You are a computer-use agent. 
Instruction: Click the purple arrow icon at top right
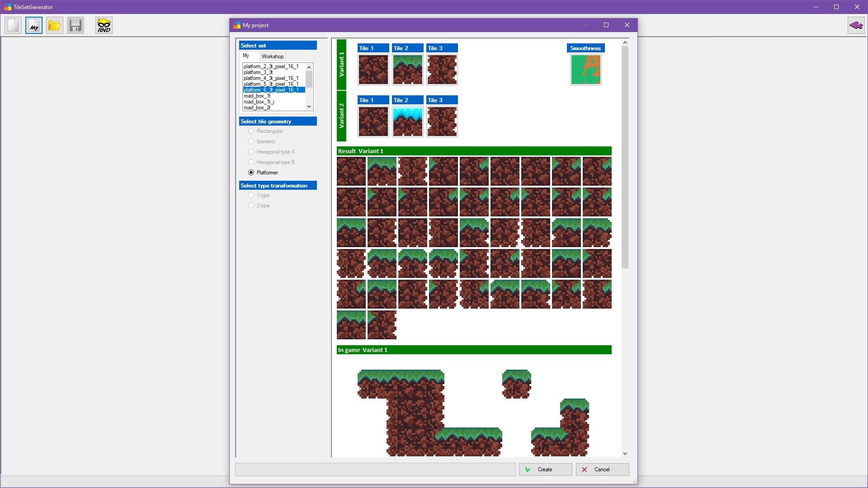856,25
